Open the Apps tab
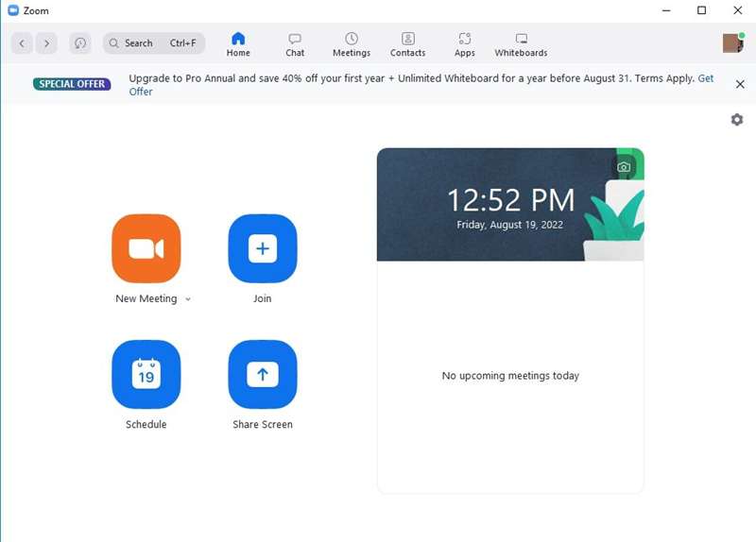Screen dimensions: 756x542 464,44
